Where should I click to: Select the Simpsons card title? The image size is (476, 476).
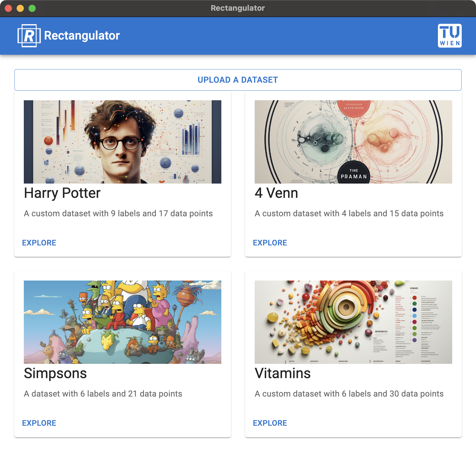(55, 374)
